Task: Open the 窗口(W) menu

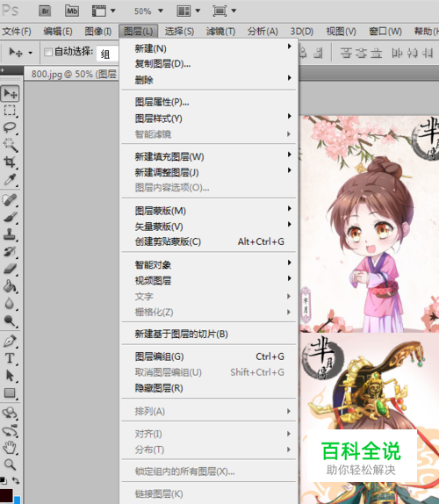Action: pyautogui.click(x=385, y=32)
